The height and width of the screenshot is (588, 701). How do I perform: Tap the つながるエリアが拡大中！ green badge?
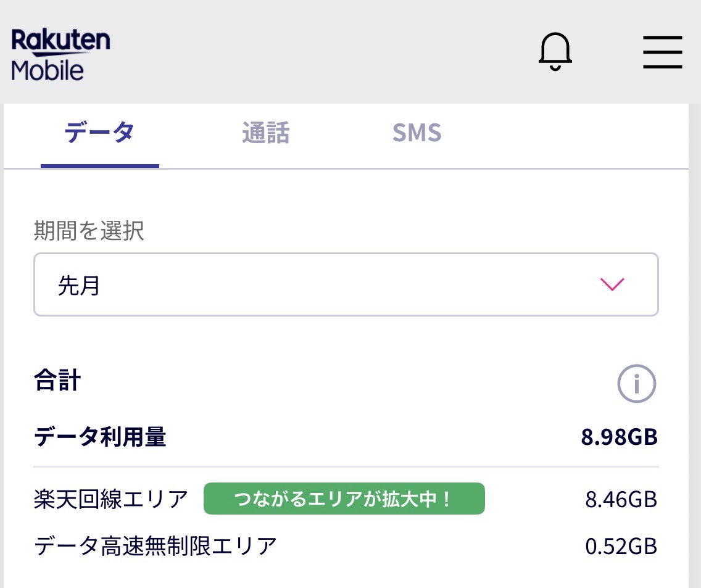[344, 499]
